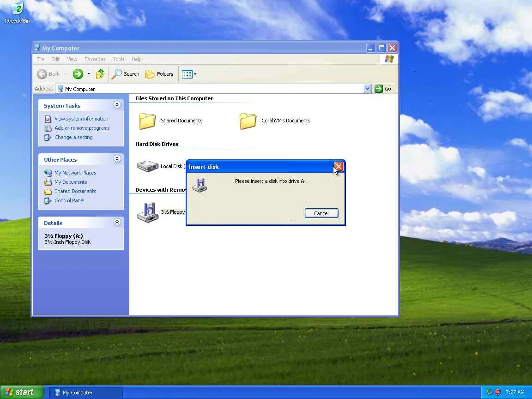Click the My Network Places icon
The height and width of the screenshot is (399, 532).
pyautogui.click(x=48, y=173)
